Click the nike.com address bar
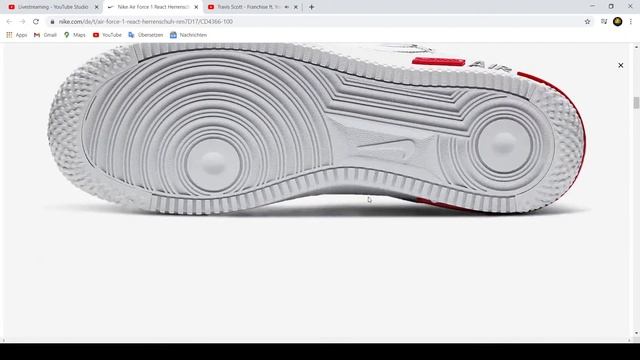Image resolution: width=640 pixels, height=360 pixels. click(x=314, y=22)
